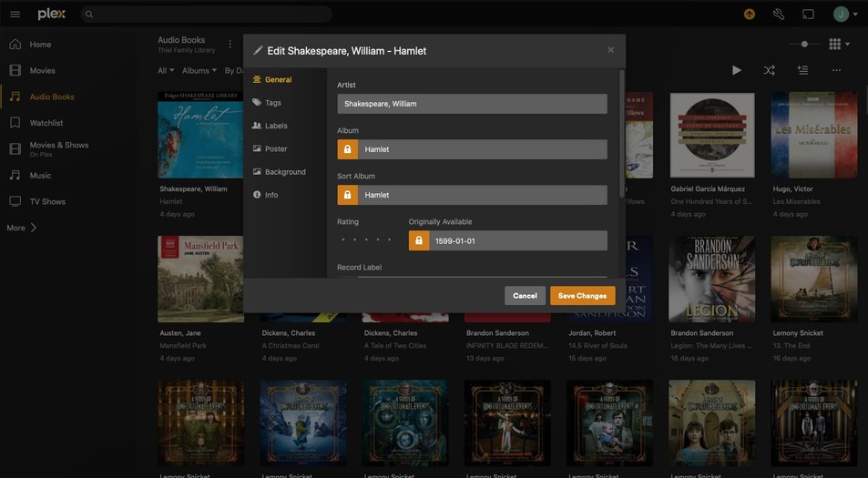
Task: Click Hugo, Victor artist link
Action: (x=792, y=188)
